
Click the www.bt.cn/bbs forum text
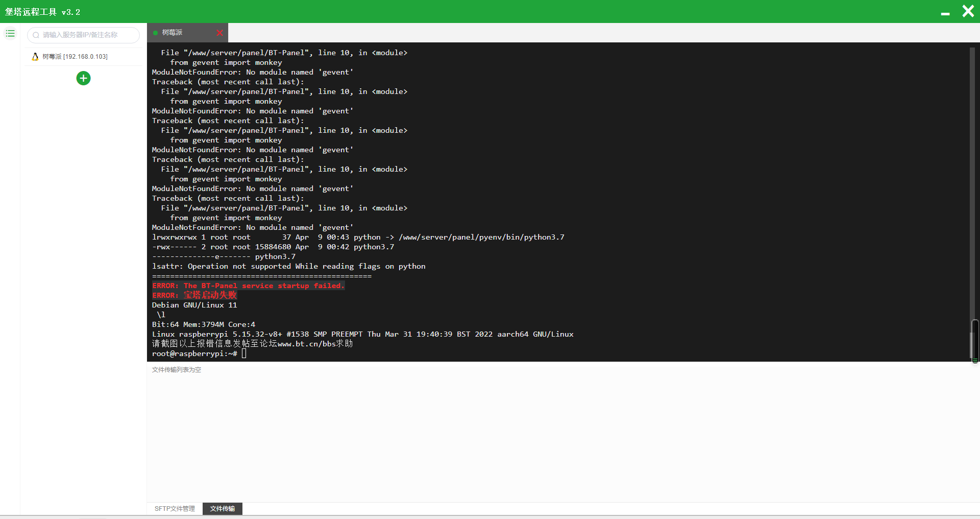[x=307, y=344]
